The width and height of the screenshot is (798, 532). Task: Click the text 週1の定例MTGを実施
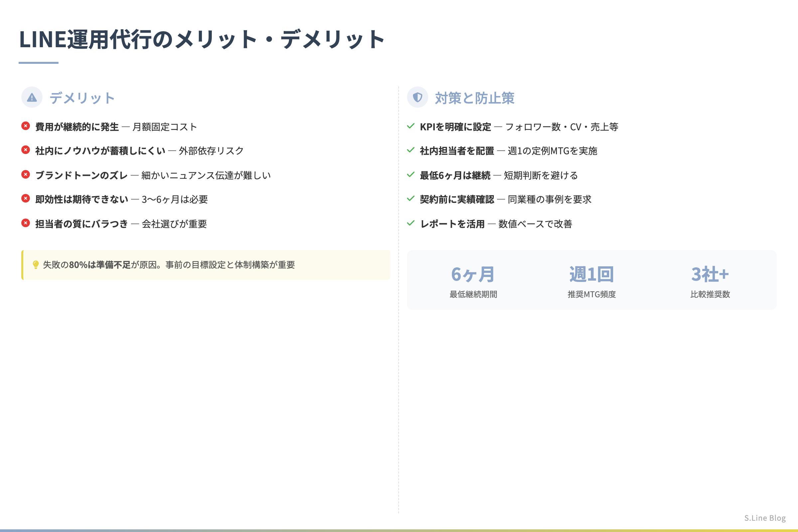(552, 151)
